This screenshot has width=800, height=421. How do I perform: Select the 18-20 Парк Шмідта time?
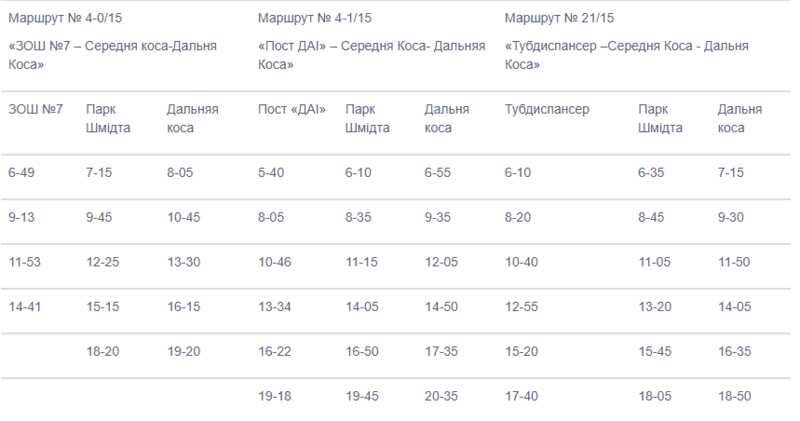coord(103,351)
